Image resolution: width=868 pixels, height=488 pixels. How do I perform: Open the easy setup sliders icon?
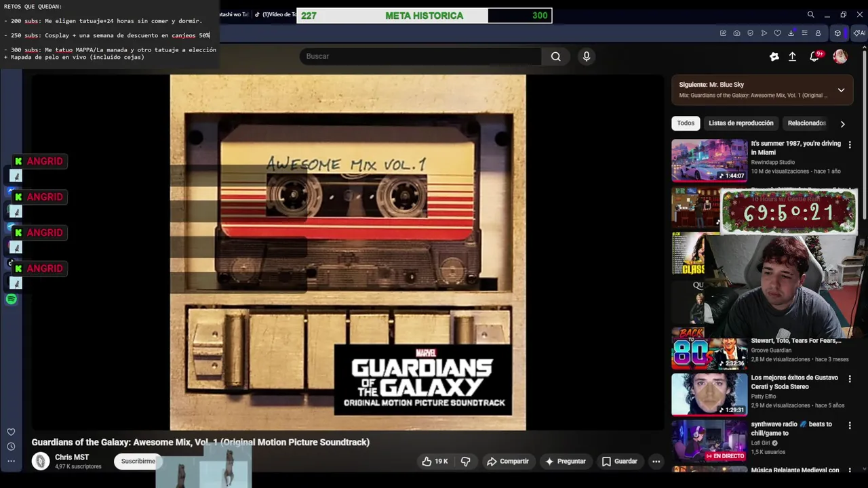tap(804, 33)
